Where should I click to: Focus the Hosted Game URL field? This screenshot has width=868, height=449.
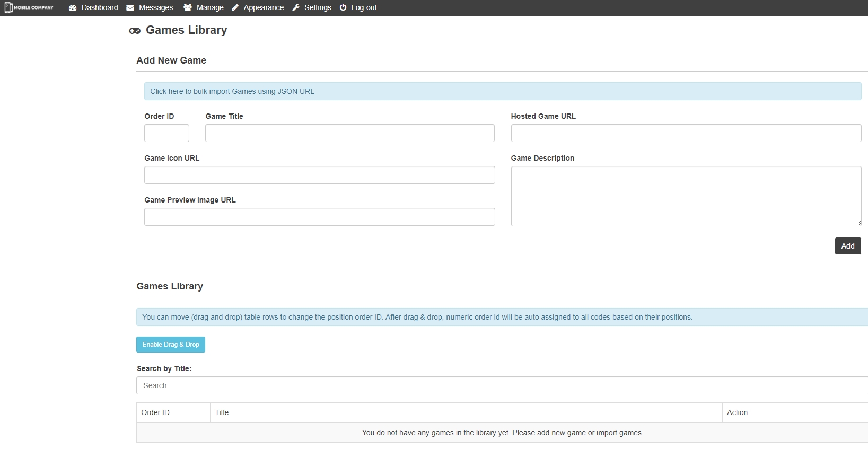pos(686,133)
